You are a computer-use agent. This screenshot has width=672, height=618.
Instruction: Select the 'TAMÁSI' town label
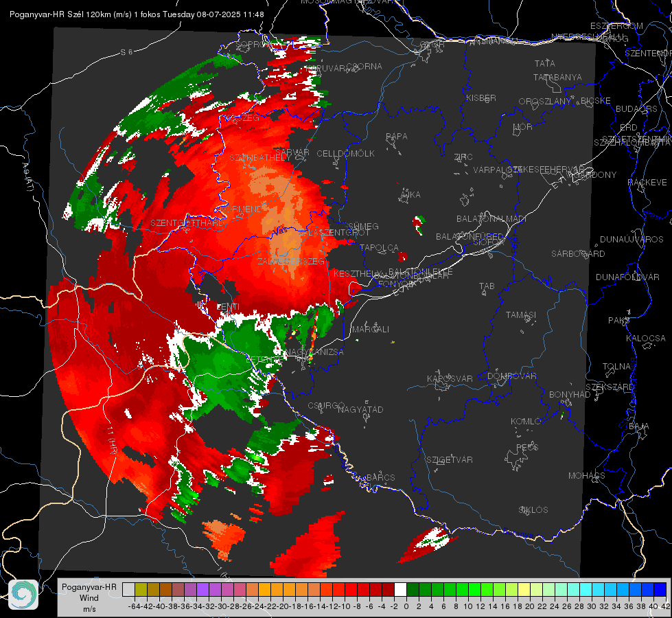(x=521, y=314)
